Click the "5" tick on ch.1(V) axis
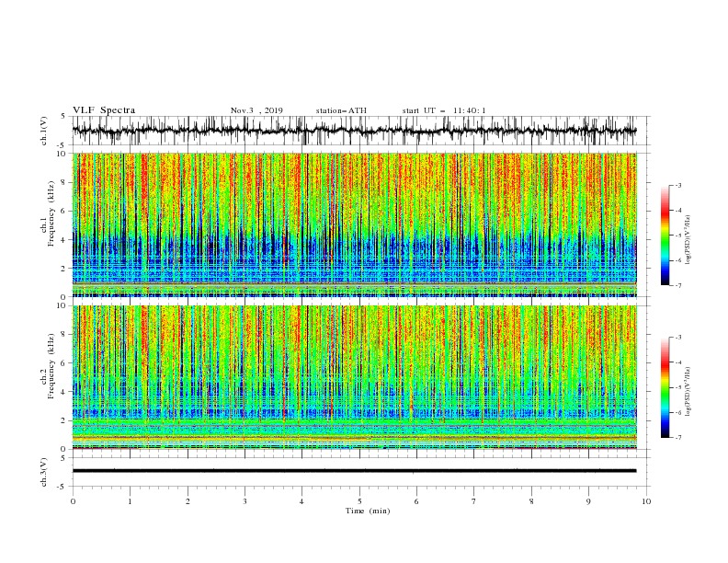The height and width of the screenshot is (563, 728). tap(63, 117)
